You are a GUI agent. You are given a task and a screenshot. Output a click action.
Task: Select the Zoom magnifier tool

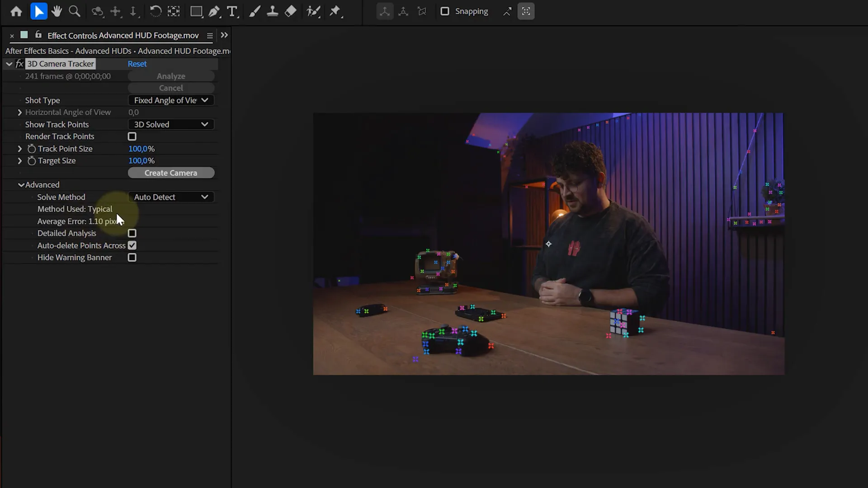click(75, 11)
